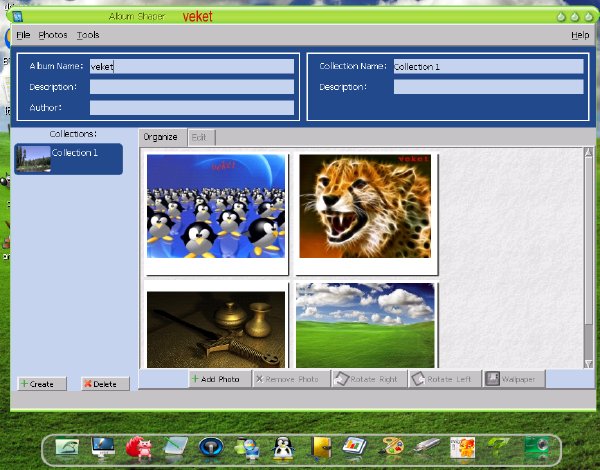Create a new collection
Image resolution: width=600 pixels, height=470 pixels.
coord(42,384)
